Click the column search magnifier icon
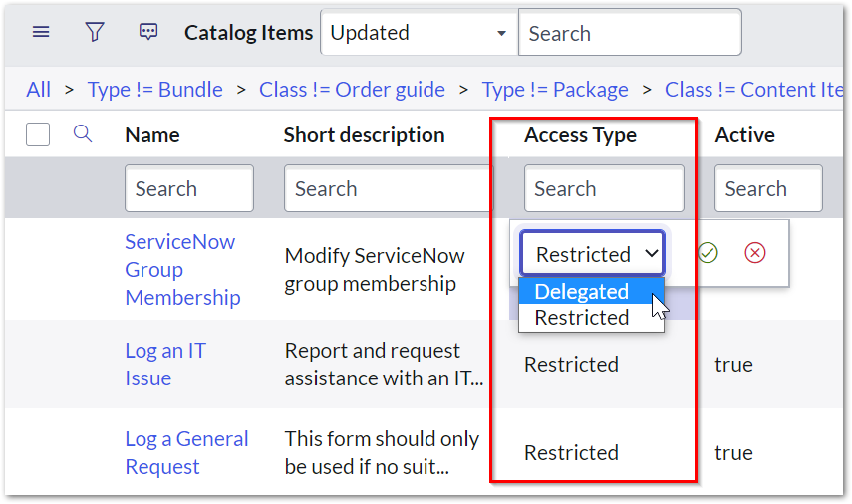The width and height of the screenshot is (852, 504). pos(84,134)
